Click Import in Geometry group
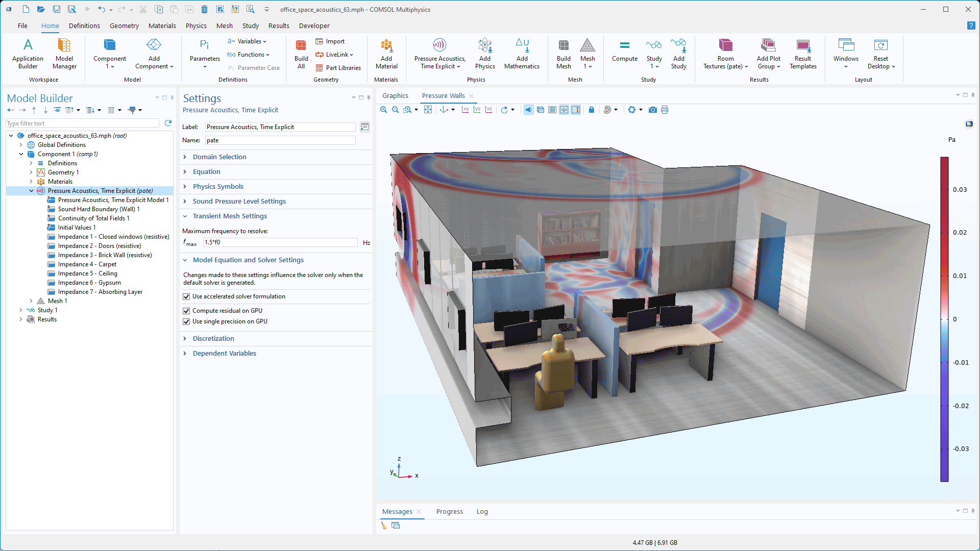 pos(330,41)
